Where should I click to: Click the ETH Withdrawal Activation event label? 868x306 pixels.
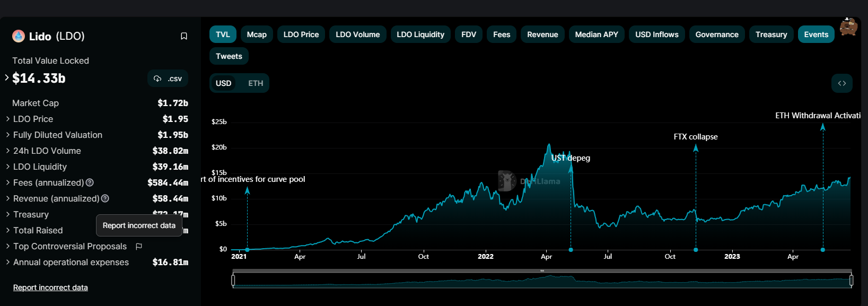coord(818,116)
